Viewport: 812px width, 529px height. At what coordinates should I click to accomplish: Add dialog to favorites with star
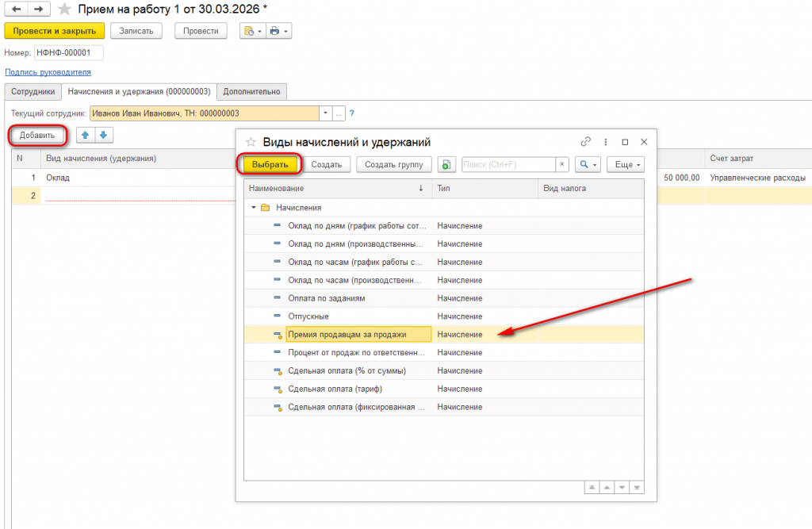pos(251,142)
